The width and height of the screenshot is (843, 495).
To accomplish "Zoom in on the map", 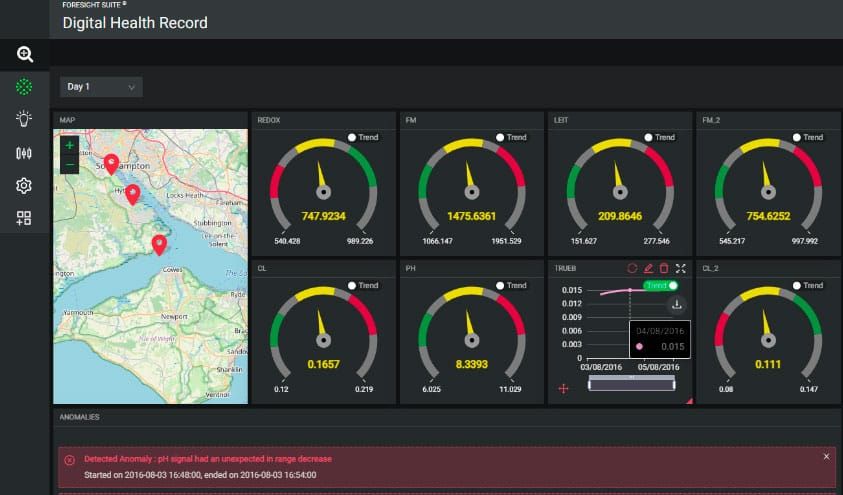I will point(69,145).
